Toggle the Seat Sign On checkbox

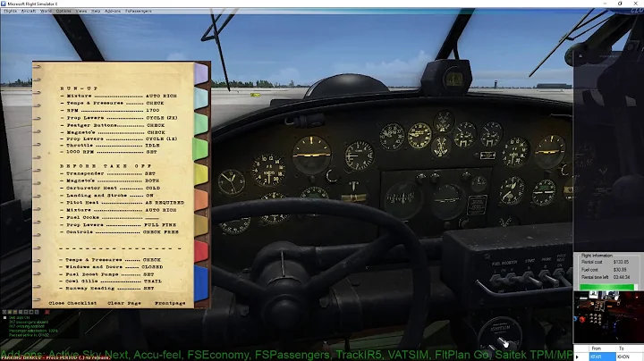click(x=5, y=317)
